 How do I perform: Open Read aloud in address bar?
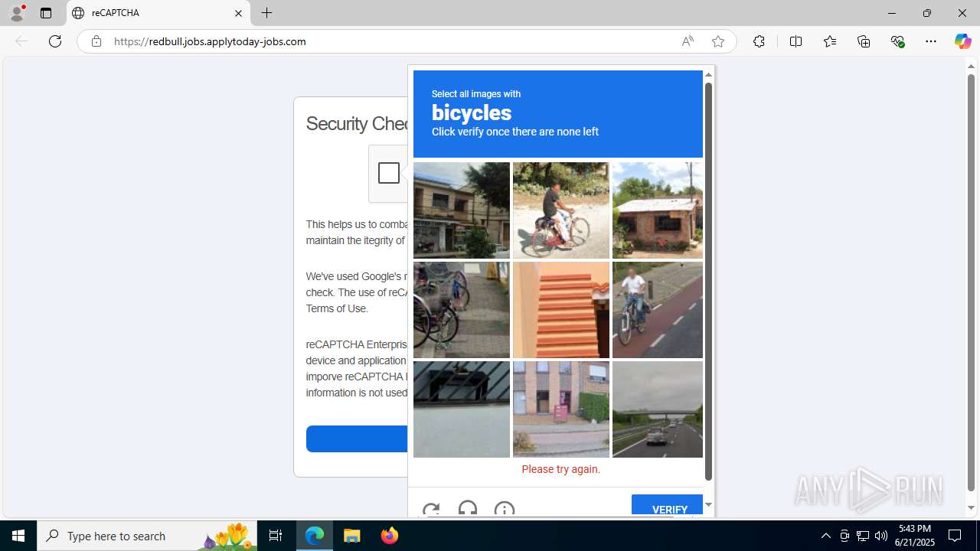[688, 41]
